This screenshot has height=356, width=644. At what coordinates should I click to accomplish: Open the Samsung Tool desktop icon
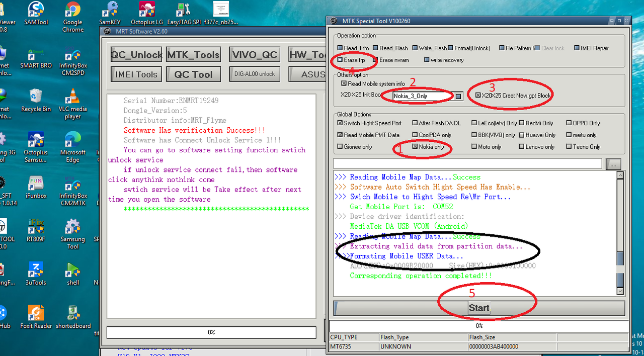click(x=73, y=234)
